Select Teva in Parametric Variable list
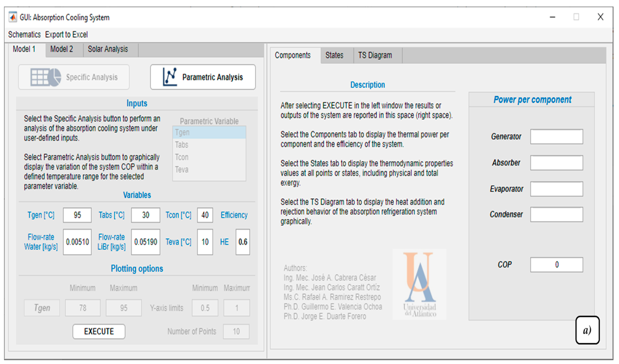 [x=209, y=170]
